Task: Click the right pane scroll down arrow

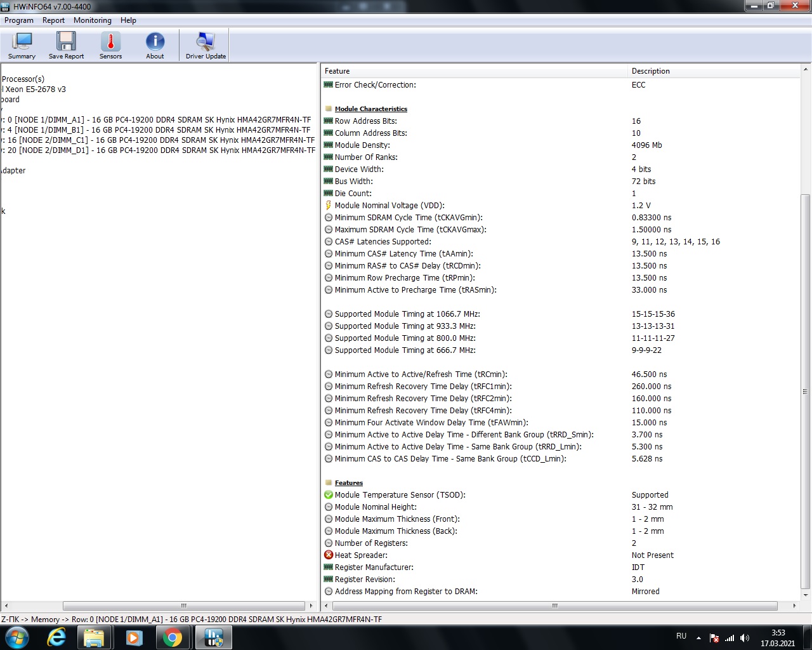Action: pos(806,595)
